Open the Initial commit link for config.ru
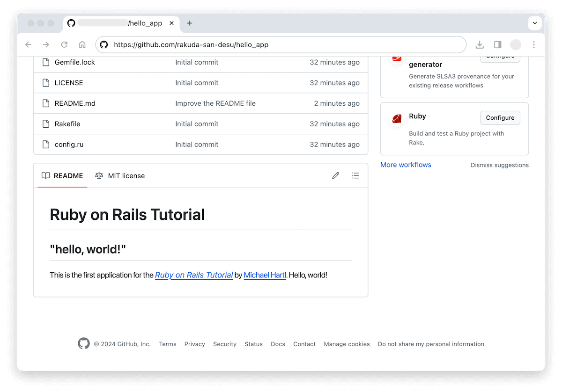This screenshot has width=562, height=392. 197,145
